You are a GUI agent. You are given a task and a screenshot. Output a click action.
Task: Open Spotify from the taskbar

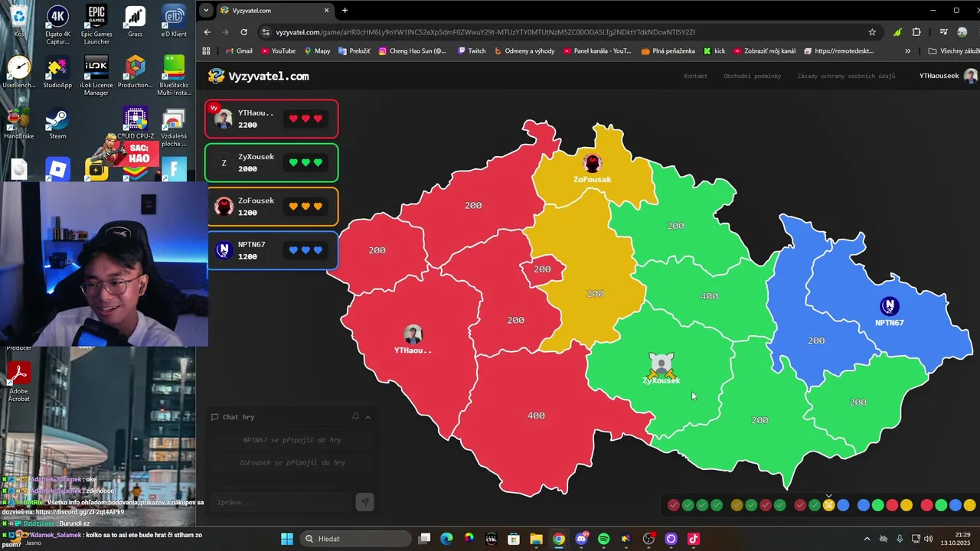604,539
